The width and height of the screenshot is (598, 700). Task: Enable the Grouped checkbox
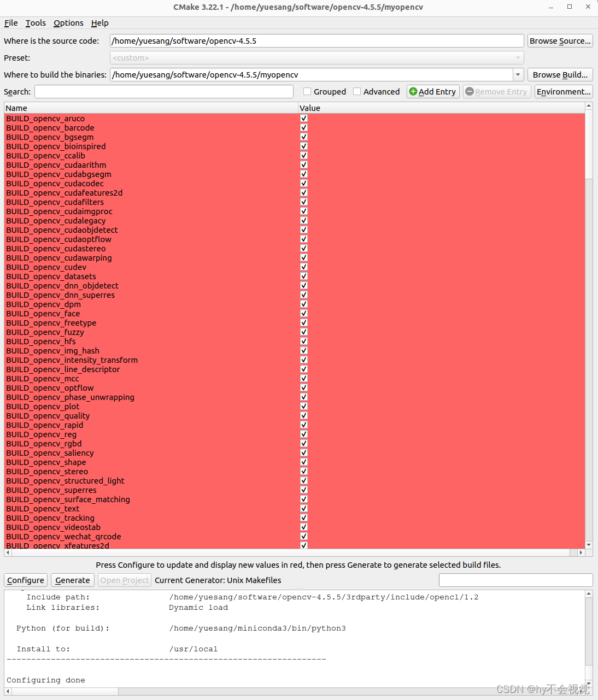tap(307, 91)
